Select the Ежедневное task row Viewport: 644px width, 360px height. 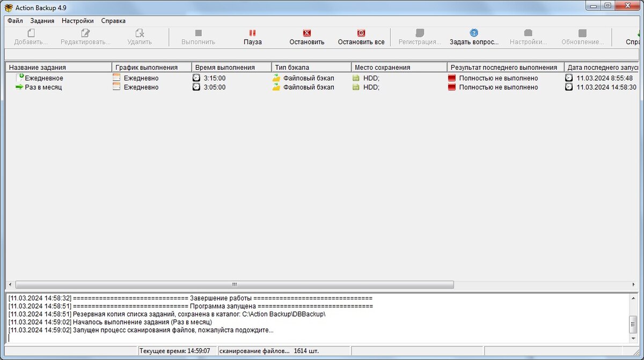[322, 78]
